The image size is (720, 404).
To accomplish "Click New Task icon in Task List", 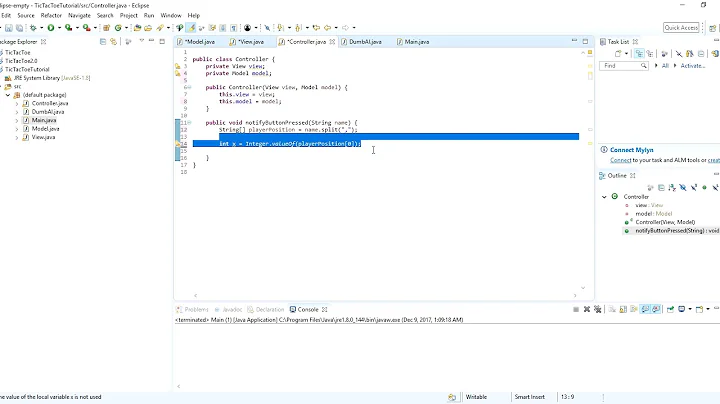I will coord(618,54).
